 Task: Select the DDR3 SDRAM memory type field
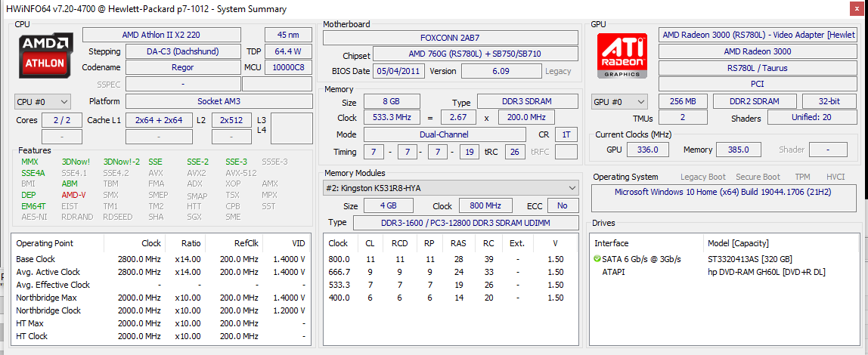528,102
